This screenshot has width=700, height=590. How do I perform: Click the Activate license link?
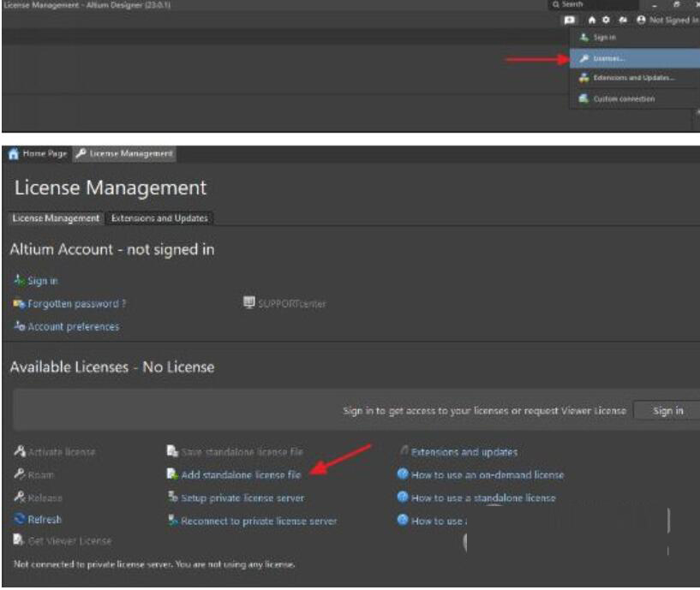(62, 452)
